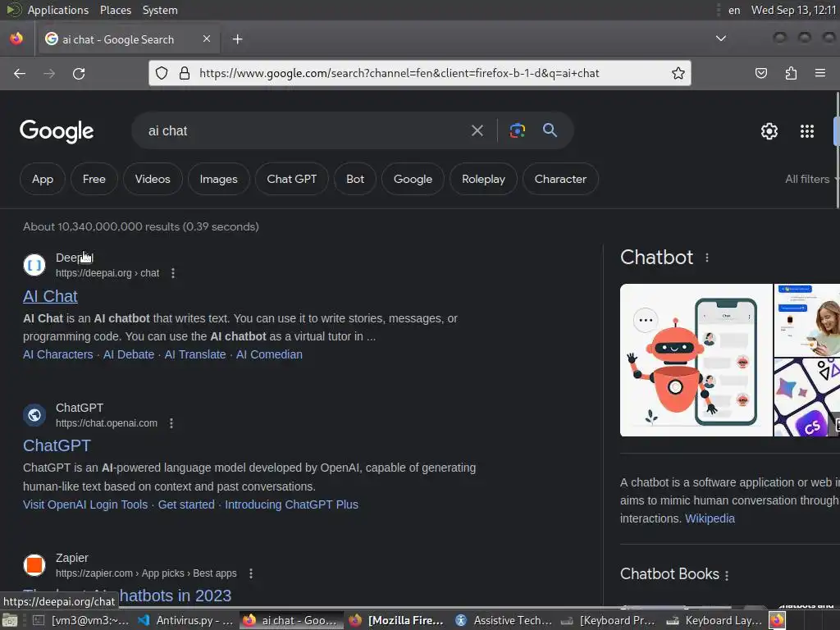Open the ChatGPT result title
The height and width of the screenshot is (630, 840).
(57, 445)
